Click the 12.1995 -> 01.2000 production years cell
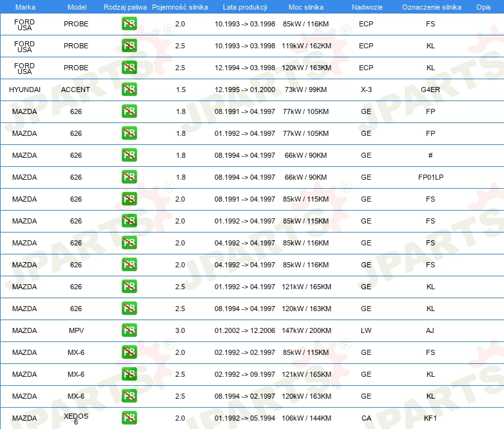This screenshot has width=504, height=429. (245, 90)
